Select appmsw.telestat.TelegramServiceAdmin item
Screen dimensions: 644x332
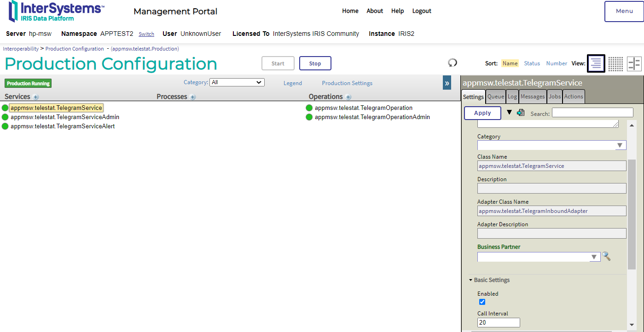tap(65, 117)
